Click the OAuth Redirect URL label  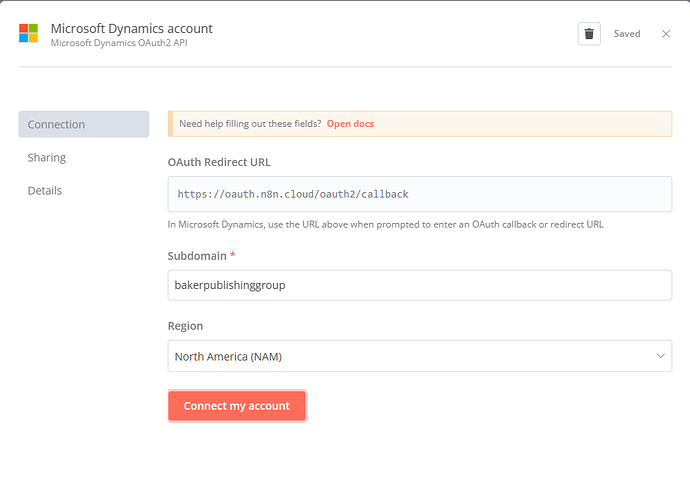219,162
